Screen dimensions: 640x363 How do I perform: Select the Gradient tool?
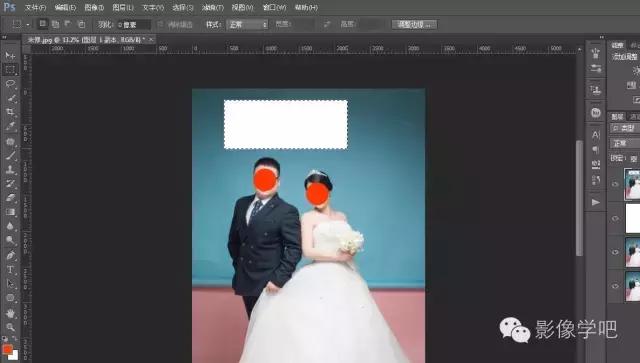pyautogui.click(x=10, y=212)
